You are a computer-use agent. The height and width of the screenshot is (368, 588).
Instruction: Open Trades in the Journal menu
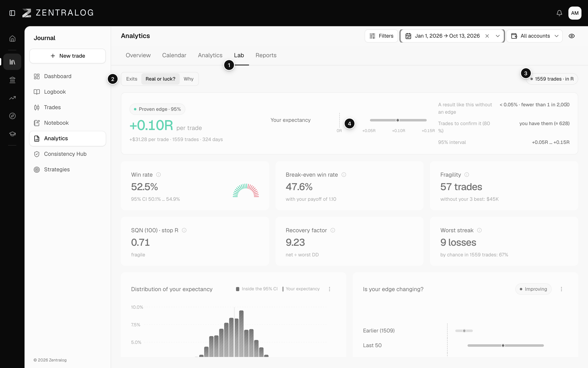click(x=68, y=107)
